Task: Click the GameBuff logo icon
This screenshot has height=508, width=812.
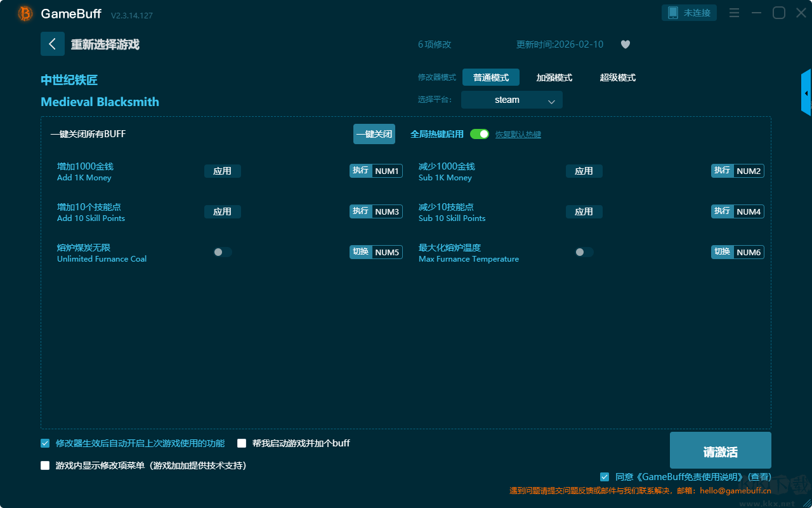Action: click(25, 13)
